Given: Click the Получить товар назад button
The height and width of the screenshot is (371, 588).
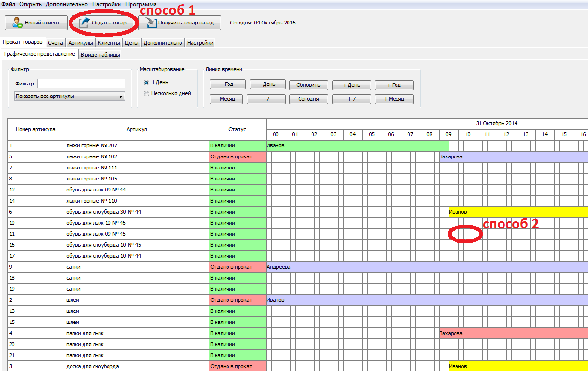Looking at the screenshot, I should point(180,23).
